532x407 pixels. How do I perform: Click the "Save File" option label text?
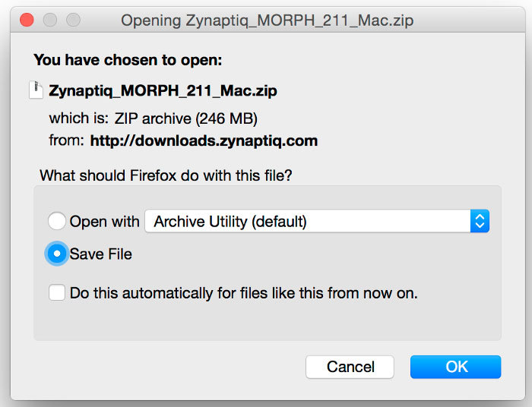tap(100, 254)
